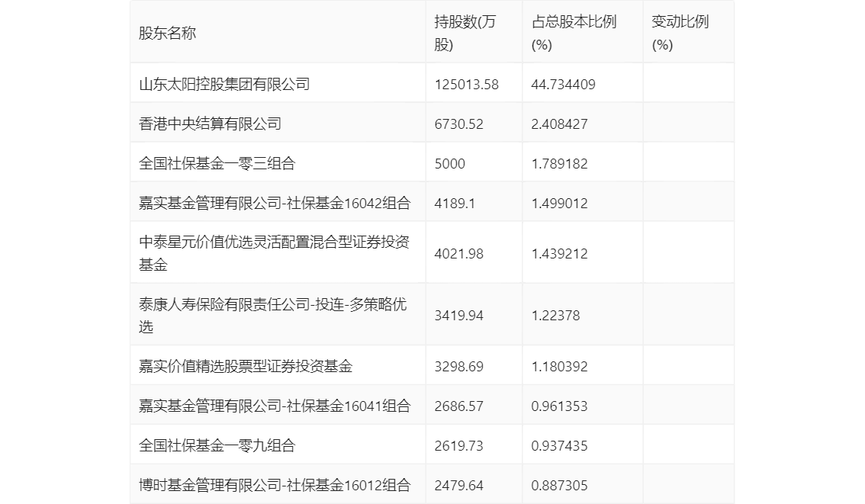Click the value 4021.98
Viewport: 865px width, 504px height.
[459, 254]
